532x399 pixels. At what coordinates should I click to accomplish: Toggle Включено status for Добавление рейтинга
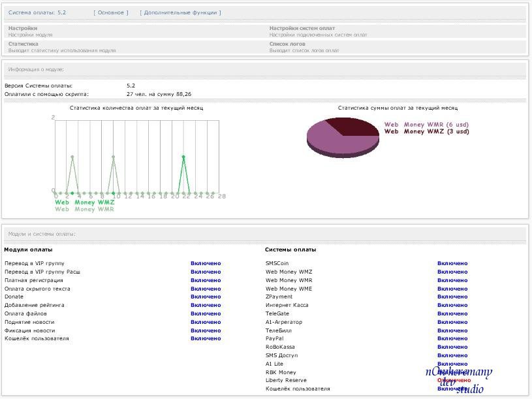click(206, 305)
